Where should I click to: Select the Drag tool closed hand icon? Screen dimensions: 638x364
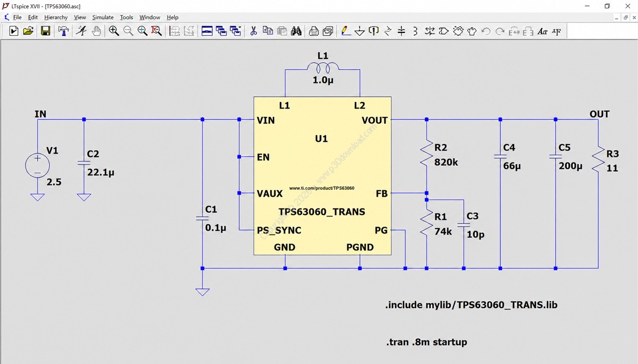tap(472, 31)
